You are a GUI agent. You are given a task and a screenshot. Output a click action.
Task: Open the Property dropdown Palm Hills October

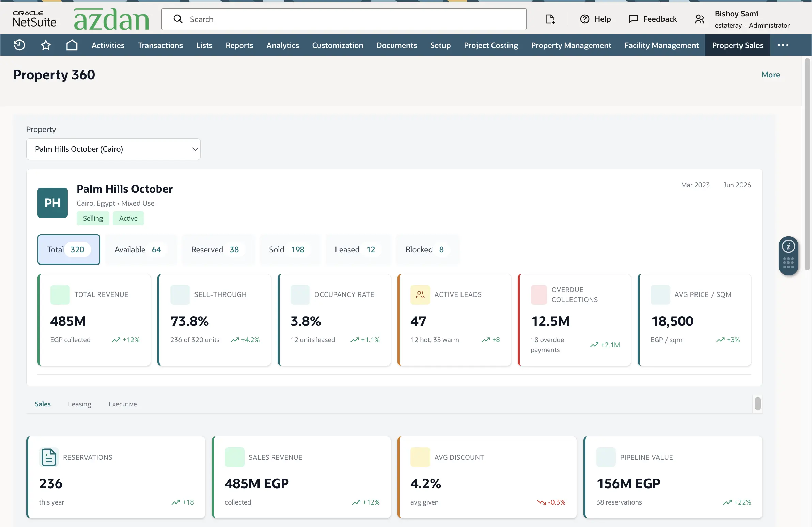point(113,149)
